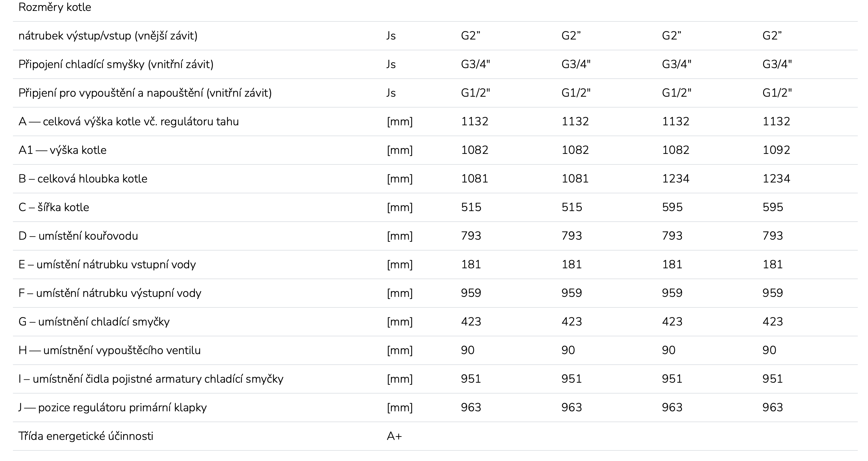The width and height of the screenshot is (868, 461).
Task: Click the "B – celková hloubka kotle" label
Action: pyautogui.click(x=83, y=179)
